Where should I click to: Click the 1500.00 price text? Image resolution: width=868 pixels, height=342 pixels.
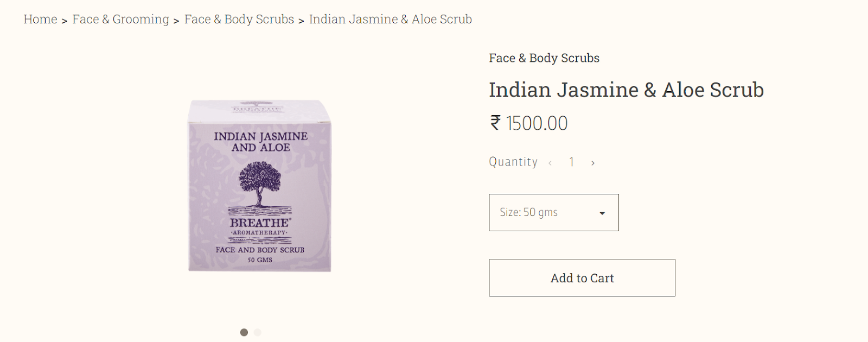(x=537, y=123)
